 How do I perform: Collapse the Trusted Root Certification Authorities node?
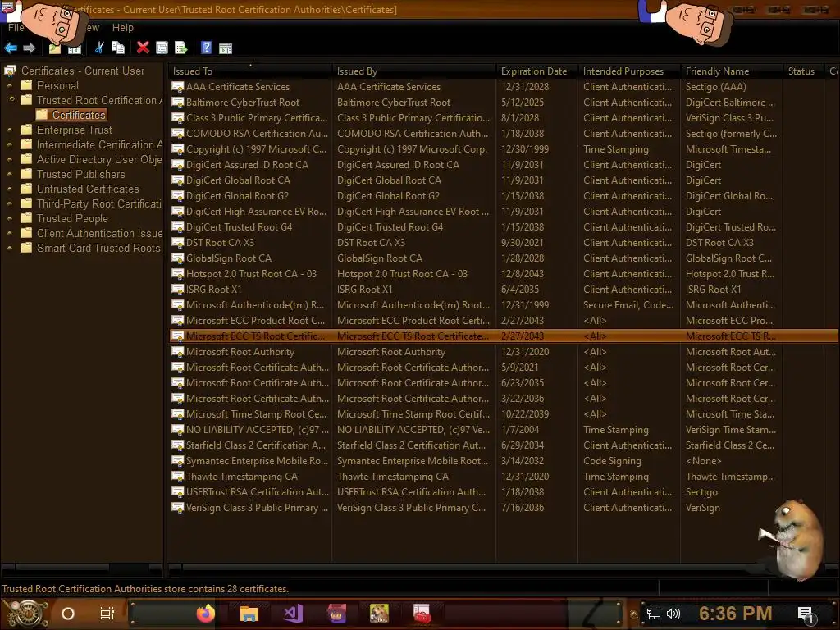(11, 100)
